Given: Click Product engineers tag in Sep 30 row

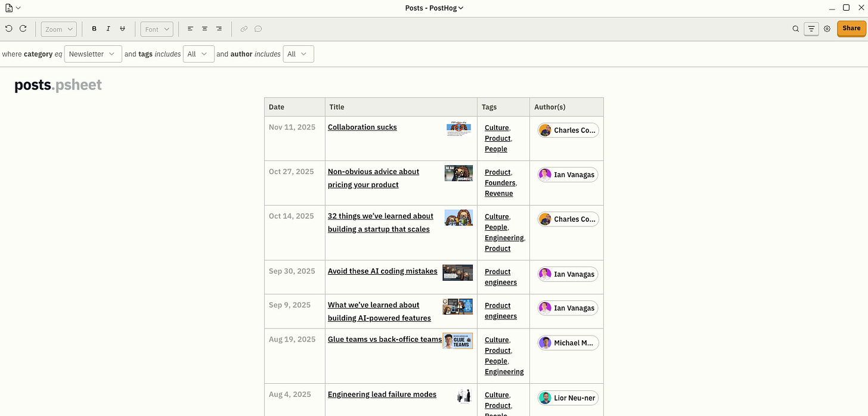Looking at the screenshot, I should coord(501,277).
